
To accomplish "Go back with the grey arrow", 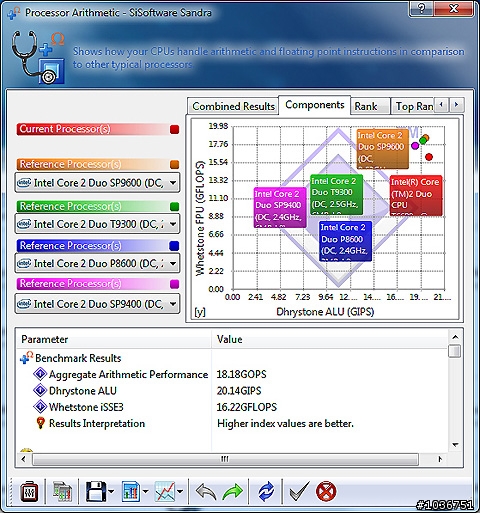I will click(x=206, y=492).
